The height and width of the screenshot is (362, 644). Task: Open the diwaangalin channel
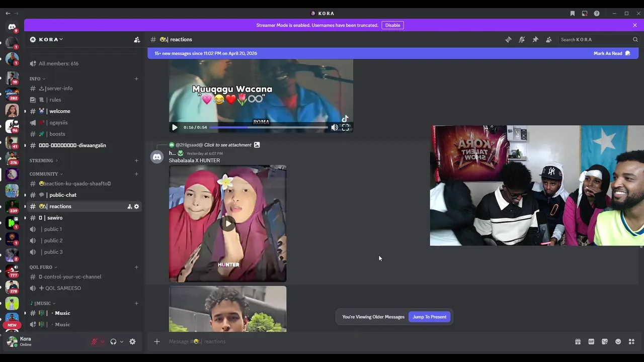[85, 145]
